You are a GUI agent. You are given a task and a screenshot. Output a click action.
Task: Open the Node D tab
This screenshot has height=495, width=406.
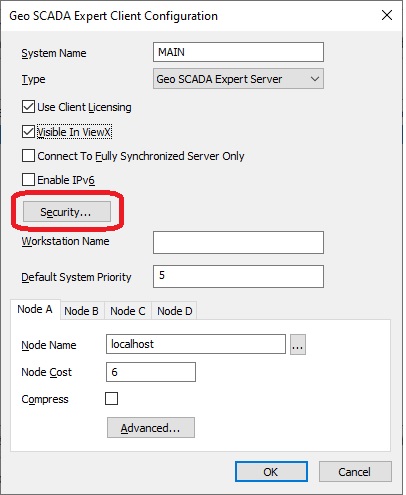tap(174, 311)
